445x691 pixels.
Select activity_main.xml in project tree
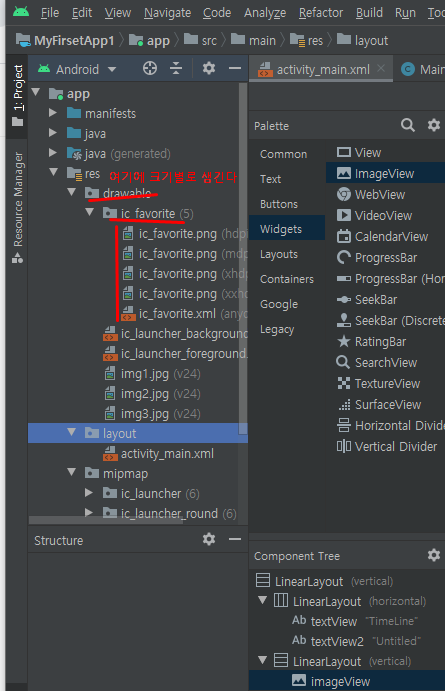tap(158, 453)
